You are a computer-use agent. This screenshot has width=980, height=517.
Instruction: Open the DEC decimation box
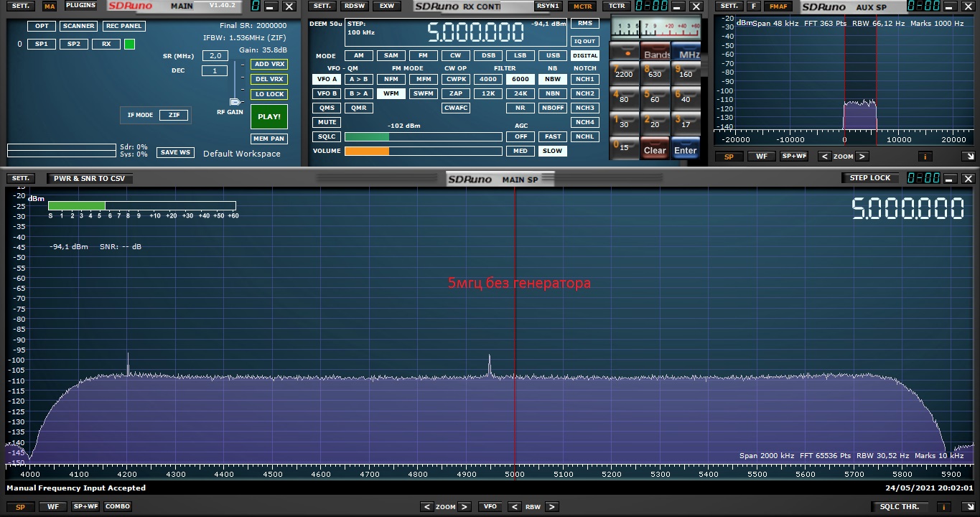[215, 70]
